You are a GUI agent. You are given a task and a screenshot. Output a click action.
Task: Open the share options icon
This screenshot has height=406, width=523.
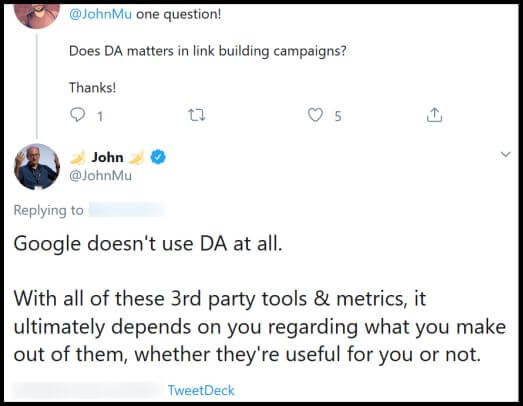tap(434, 115)
